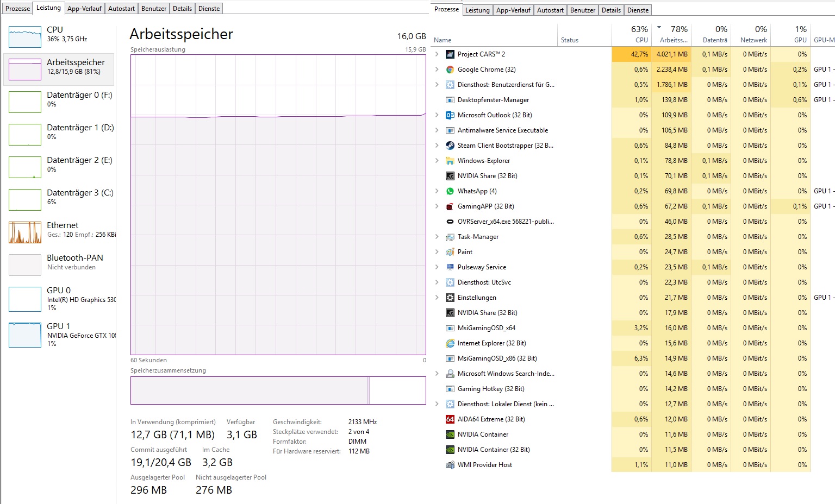Click the WhatsApp process icon
Viewport: 835px width, 504px height.
(x=450, y=191)
